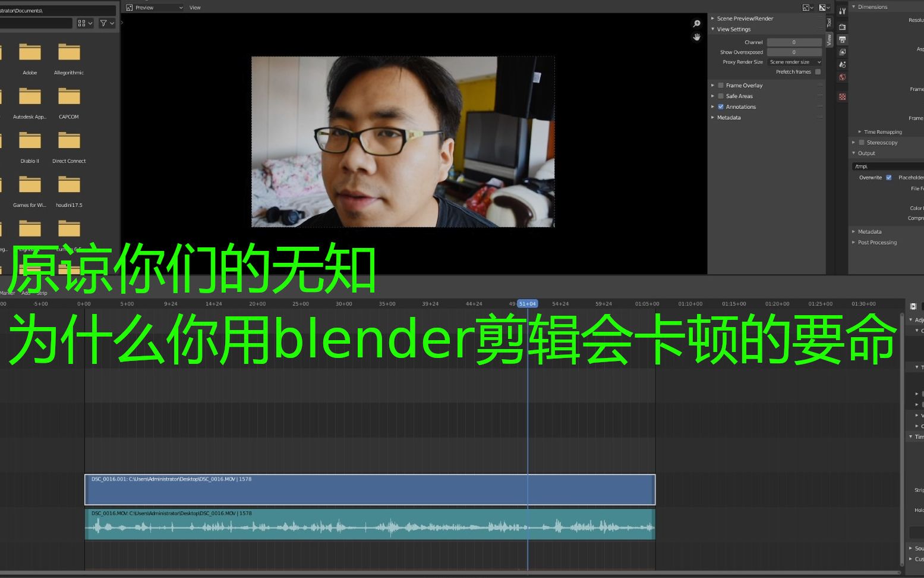Screen dimensions: 924x578
Task: Open the Proxy Render Size dropdown
Action: pyautogui.click(x=794, y=62)
